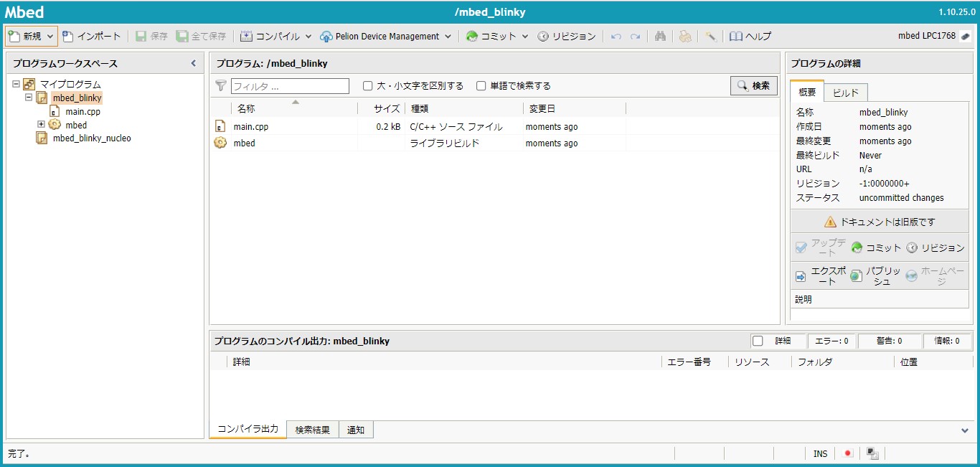Select mbed_blinky_nucleo in the tree
The height and width of the screenshot is (467, 980).
[92, 138]
